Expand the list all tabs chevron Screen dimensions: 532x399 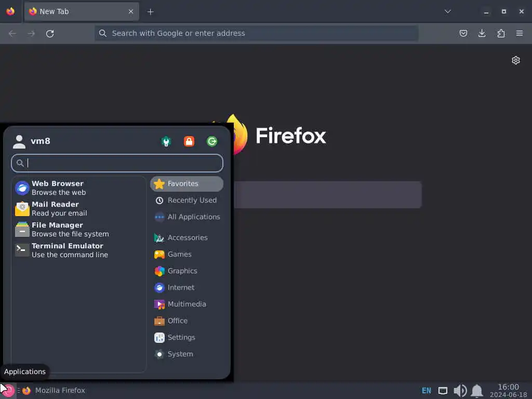(447, 11)
